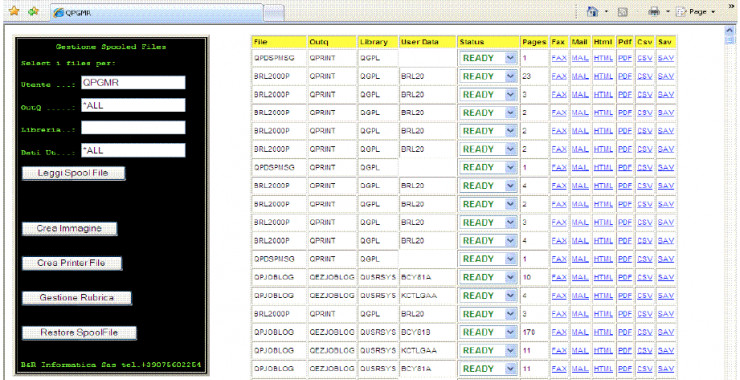Click HTML link in the BCY81B row
Screen dimensions: 740x380
click(x=603, y=332)
